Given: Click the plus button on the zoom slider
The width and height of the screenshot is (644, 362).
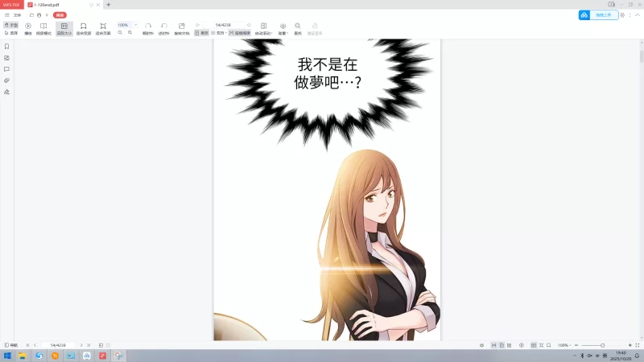Looking at the screenshot, I should (630, 345).
